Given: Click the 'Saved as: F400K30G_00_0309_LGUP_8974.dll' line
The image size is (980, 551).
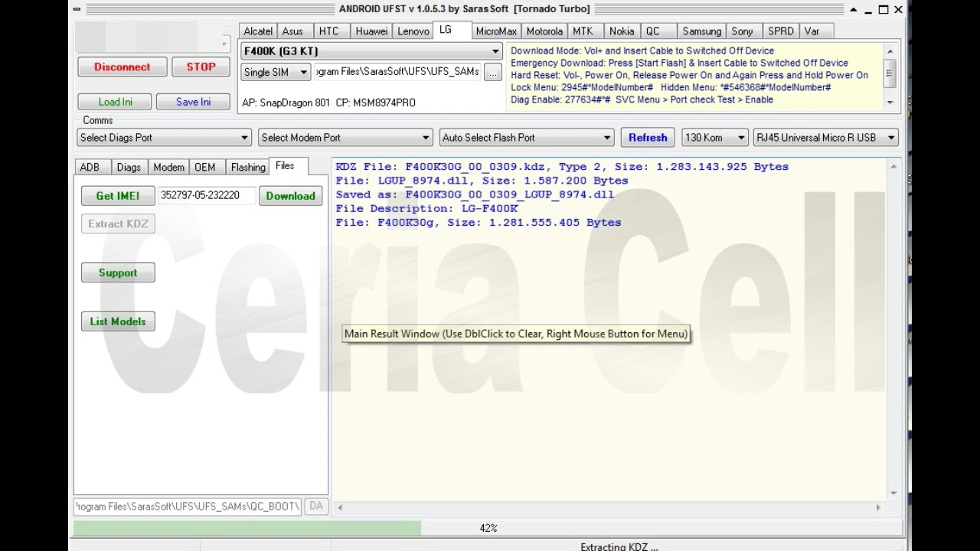Looking at the screenshot, I should point(475,194).
